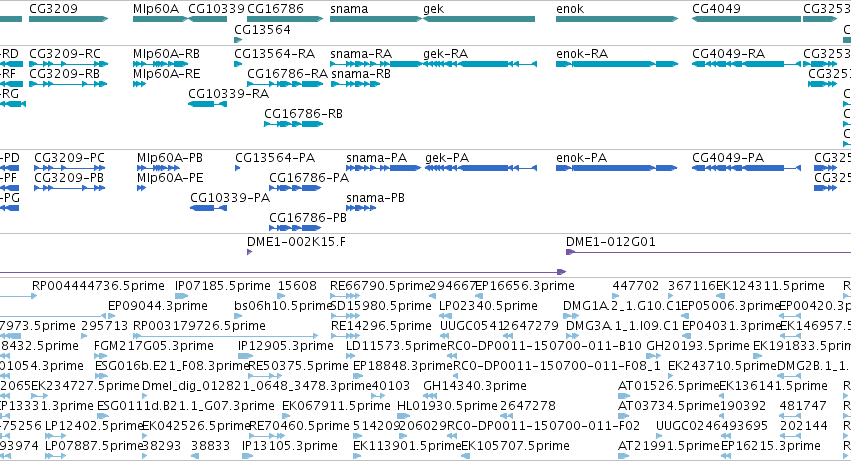Open EST EK067911.5prime
Viewport: 851px width, 461px height.
tap(336, 406)
